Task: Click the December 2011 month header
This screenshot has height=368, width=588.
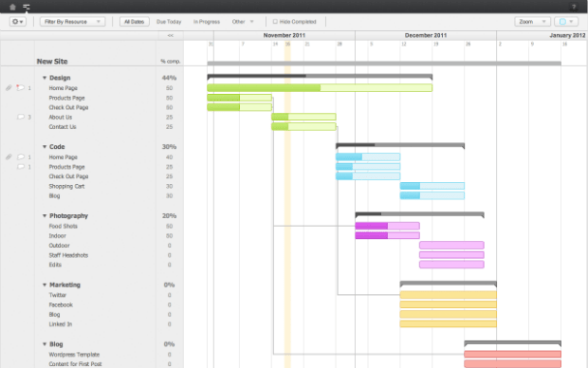Action: pyautogui.click(x=426, y=35)
